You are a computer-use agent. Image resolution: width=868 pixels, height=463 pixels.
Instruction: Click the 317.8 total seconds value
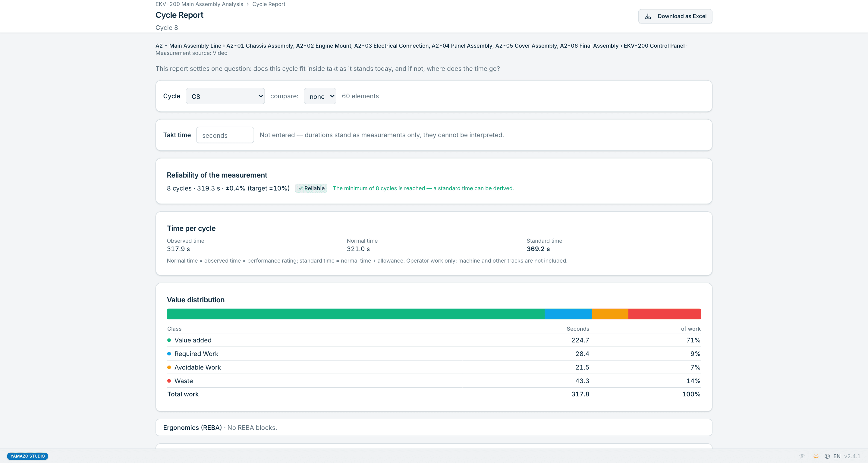pos(580,394)
